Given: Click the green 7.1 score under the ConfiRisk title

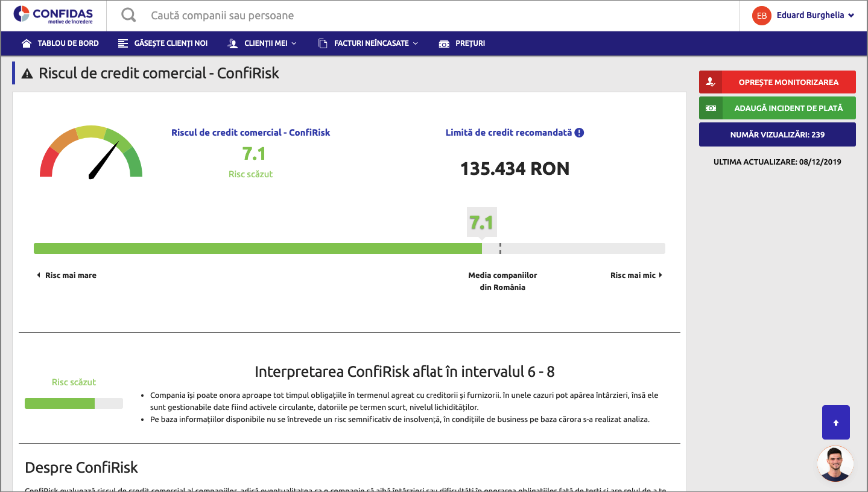Looking at the screenshot, I should click(254, 154).
